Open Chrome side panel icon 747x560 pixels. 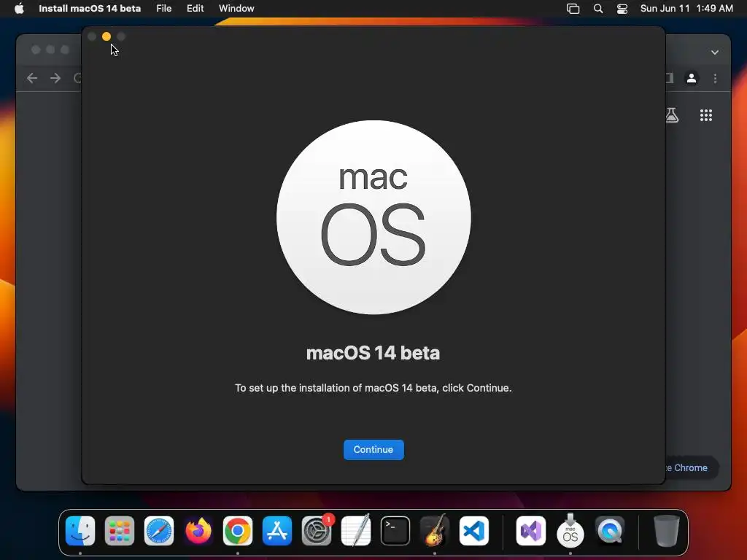coord(670,78)
